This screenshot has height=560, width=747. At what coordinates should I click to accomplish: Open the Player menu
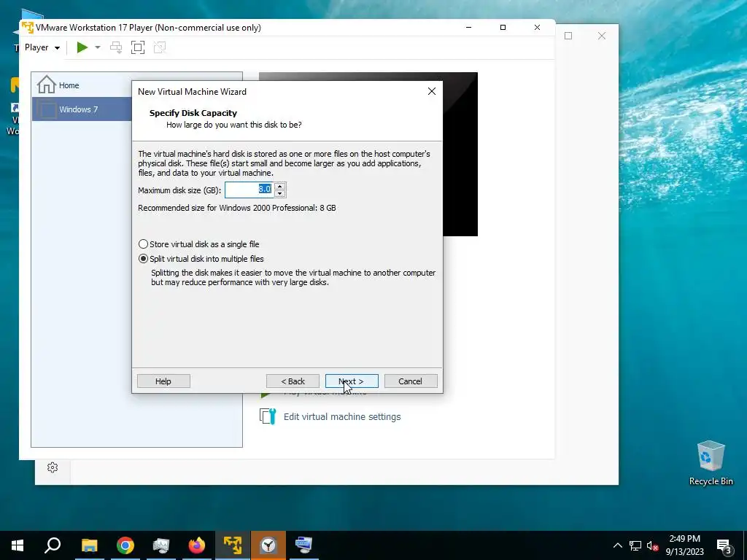[x=42, y=47]
